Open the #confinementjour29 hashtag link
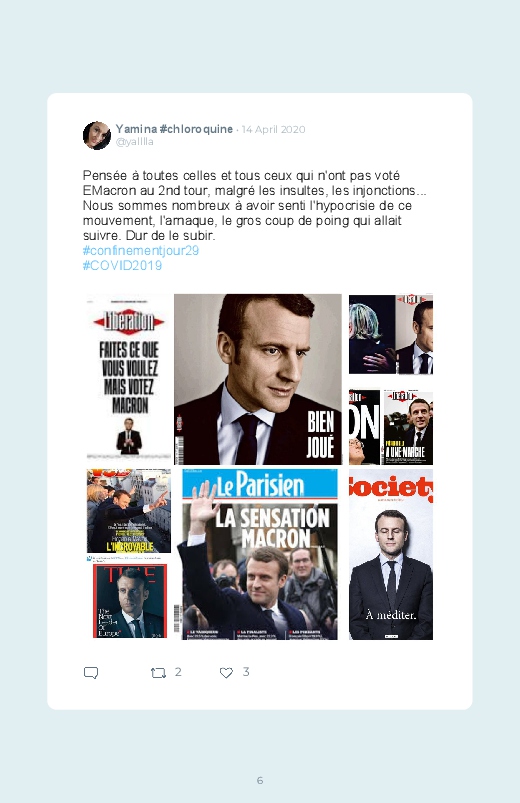520x803 pixels. [x=141, y=250]
